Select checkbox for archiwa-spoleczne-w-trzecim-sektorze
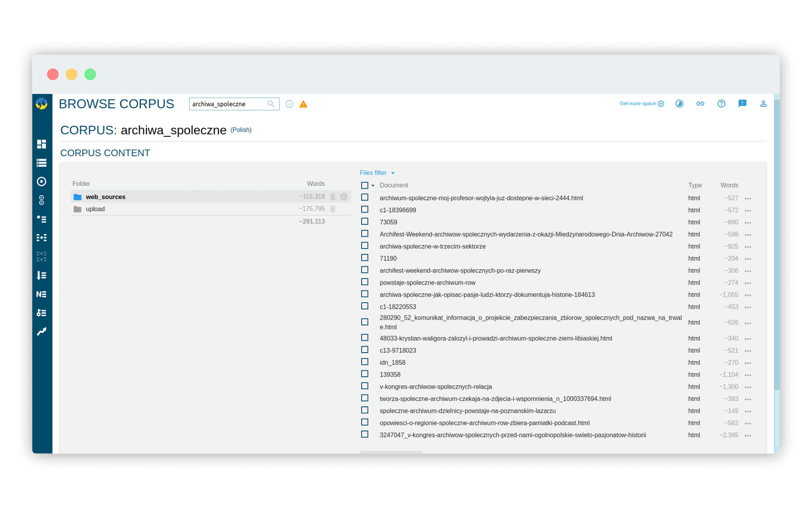This screenshot has width=812, height=508. pyautogui.click(x=365, y=246)
